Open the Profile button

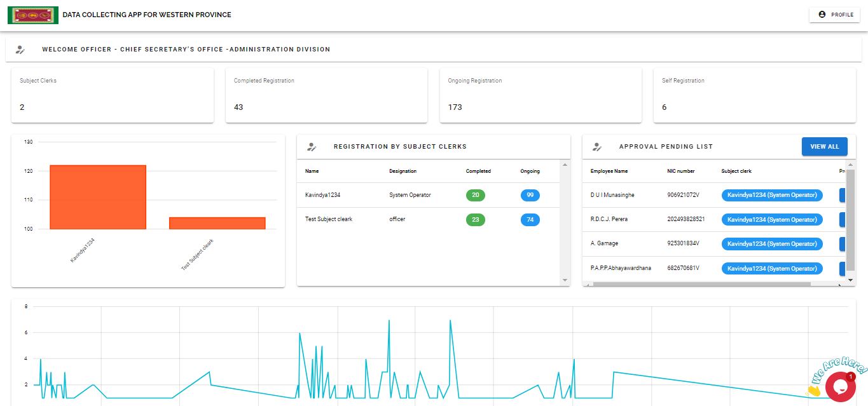click(x=834, y=15)
